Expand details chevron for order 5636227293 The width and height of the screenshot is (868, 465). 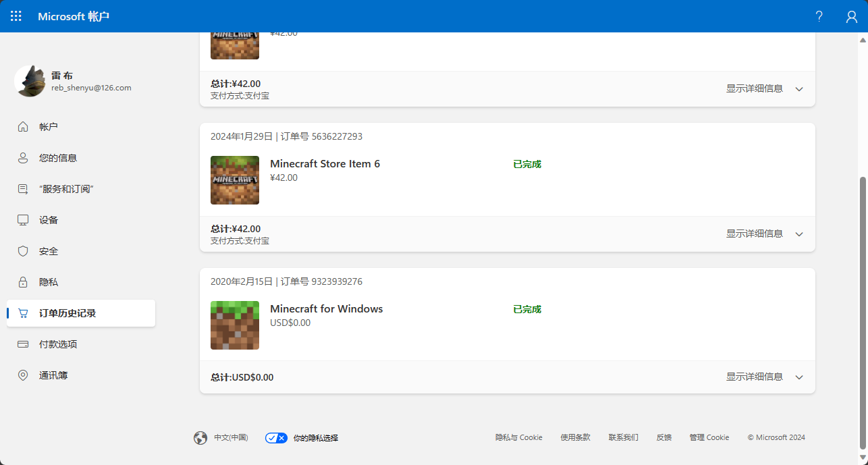[x=799, y=234]
